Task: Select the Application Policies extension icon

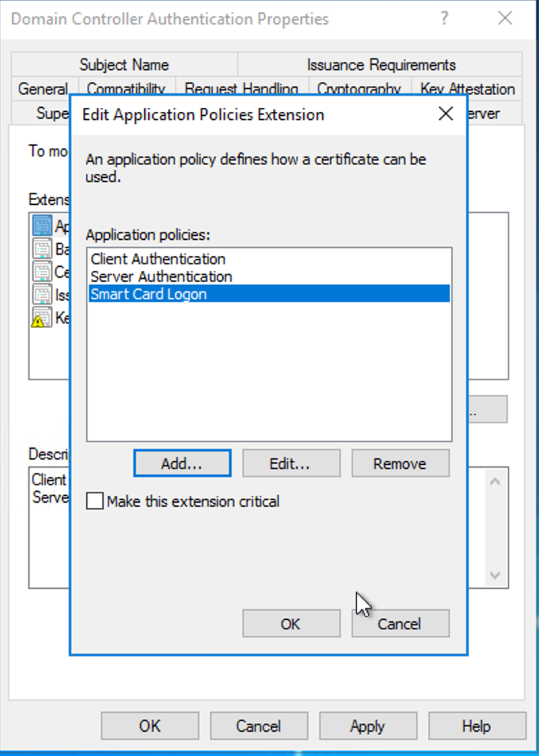Action: tap(42, 225)
